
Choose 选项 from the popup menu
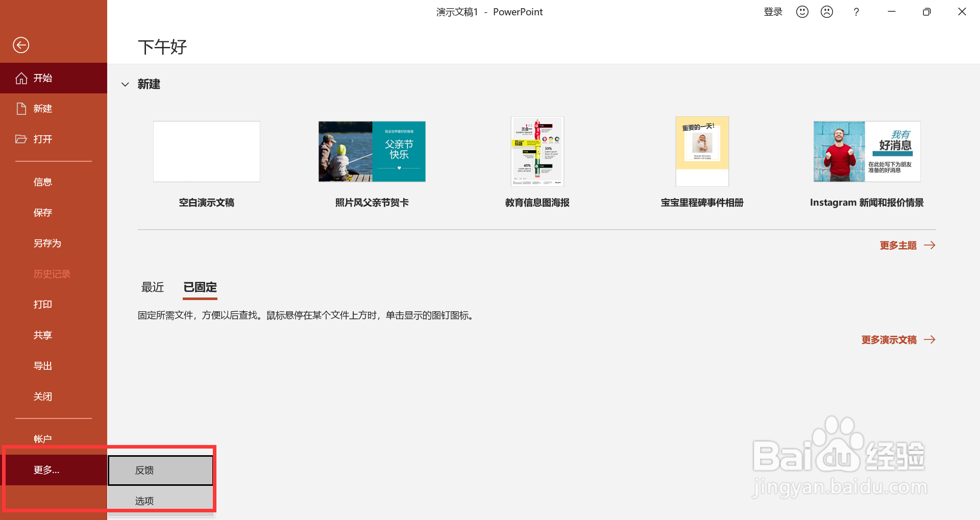(x=160, y=501)
